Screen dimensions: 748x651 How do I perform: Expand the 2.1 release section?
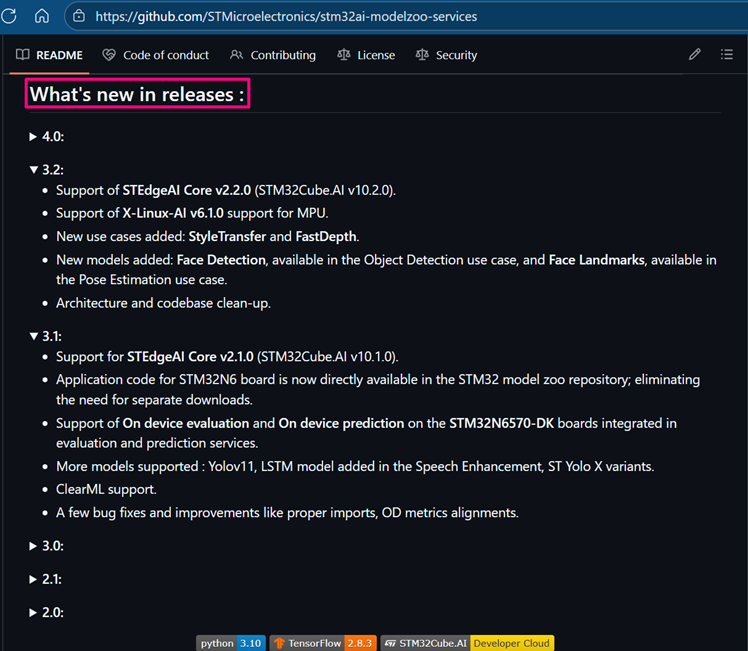point(45,579)
